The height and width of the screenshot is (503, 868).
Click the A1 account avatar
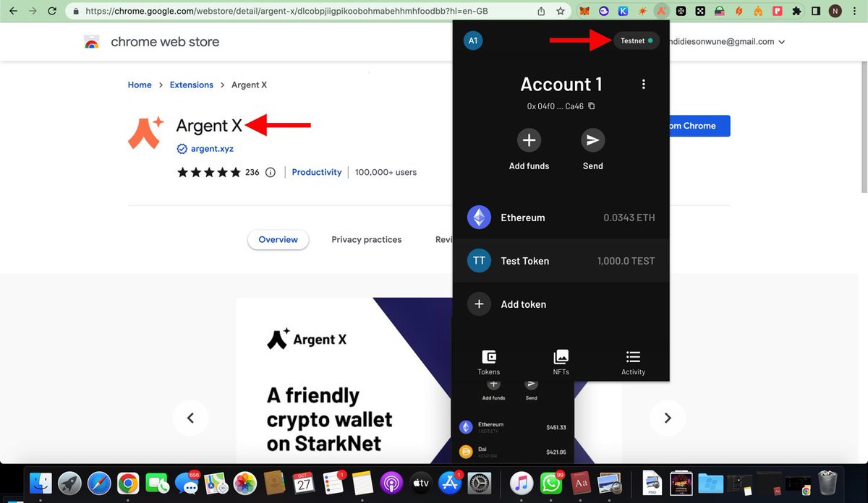(x=472, y=40)
